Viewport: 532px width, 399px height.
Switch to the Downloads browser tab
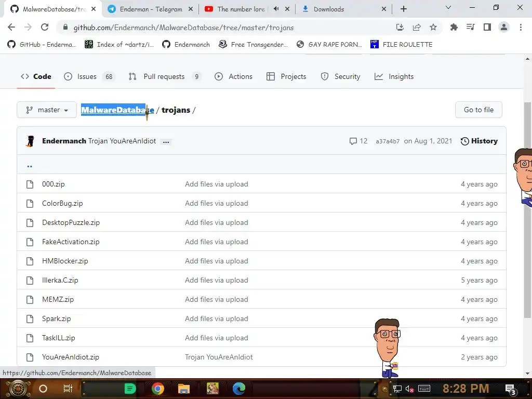(x=344, y=9)
